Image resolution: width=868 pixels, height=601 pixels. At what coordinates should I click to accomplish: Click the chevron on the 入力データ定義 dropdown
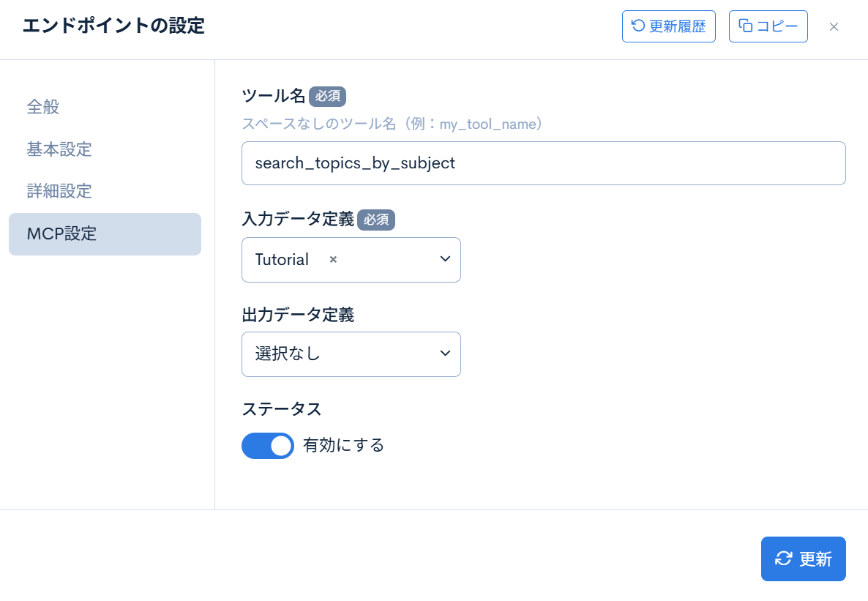444,259
